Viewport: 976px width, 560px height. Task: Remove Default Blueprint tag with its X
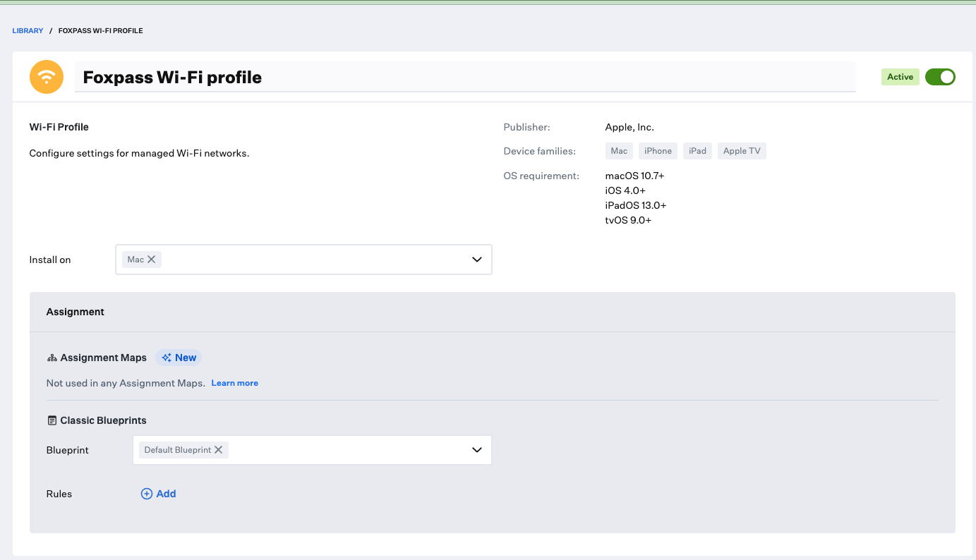coord(219,449)
